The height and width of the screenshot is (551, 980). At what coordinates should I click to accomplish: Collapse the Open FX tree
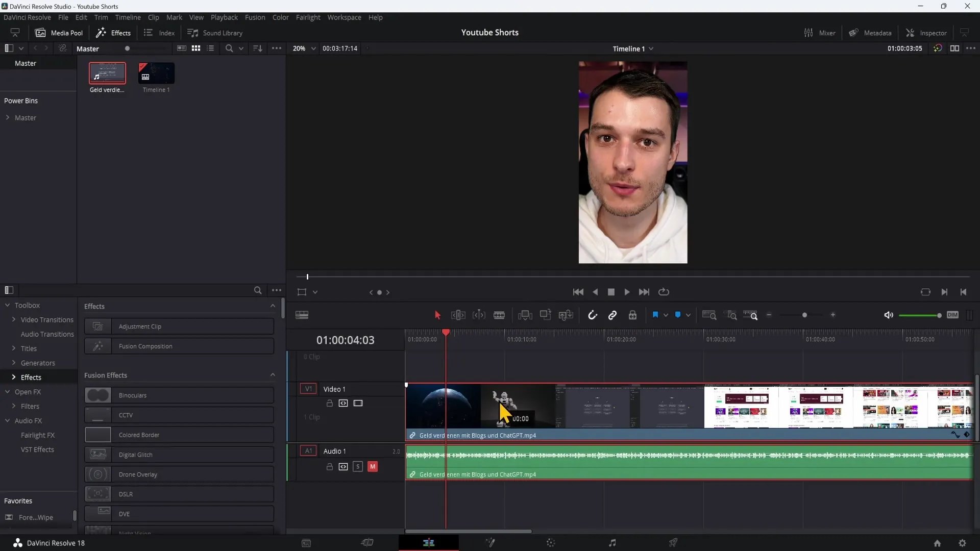pos(8,392)
